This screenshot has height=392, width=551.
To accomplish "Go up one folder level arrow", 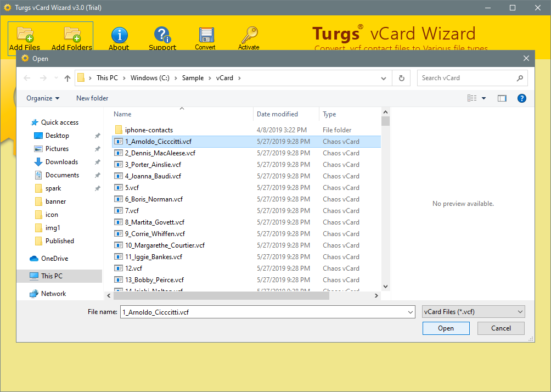I will tap(68, 78).
